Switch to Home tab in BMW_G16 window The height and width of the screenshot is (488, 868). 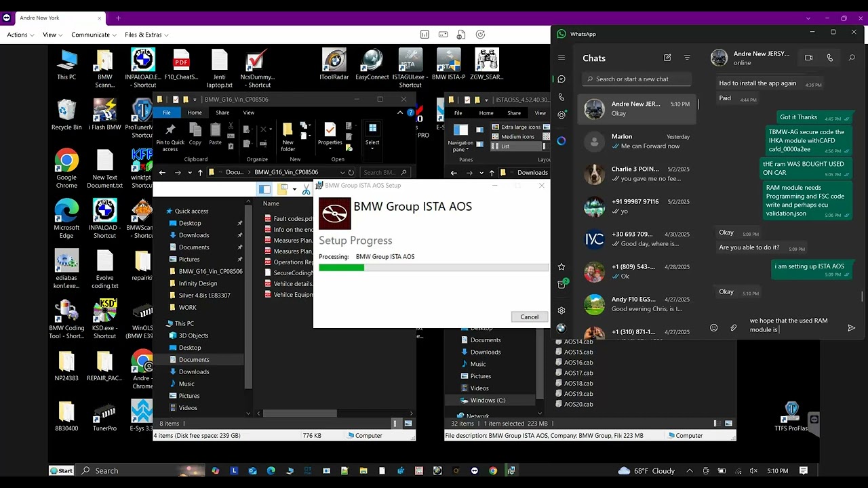195,113
